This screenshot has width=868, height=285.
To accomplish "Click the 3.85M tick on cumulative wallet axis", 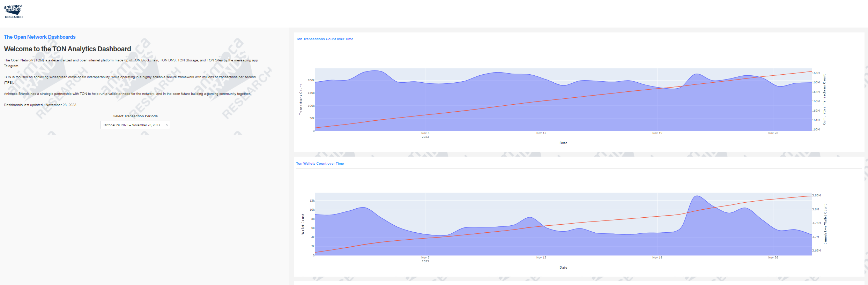I will (817, 195).
